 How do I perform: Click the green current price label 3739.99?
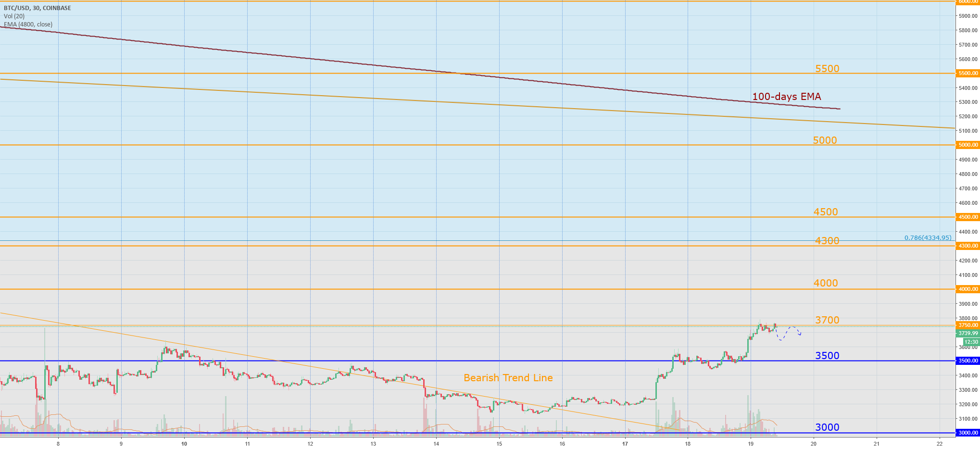coord(967,333)
